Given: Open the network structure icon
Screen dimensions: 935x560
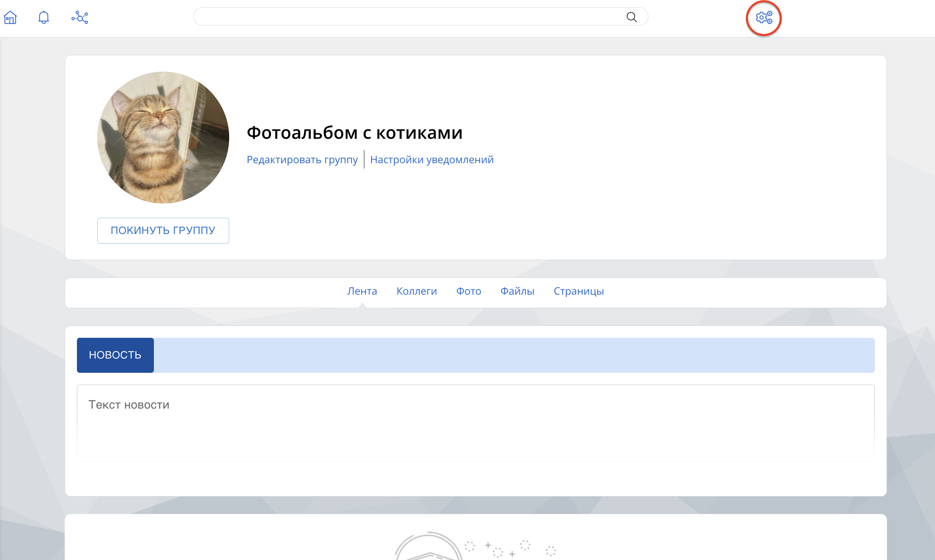Looking at the screenshot, I should point(80,17).
